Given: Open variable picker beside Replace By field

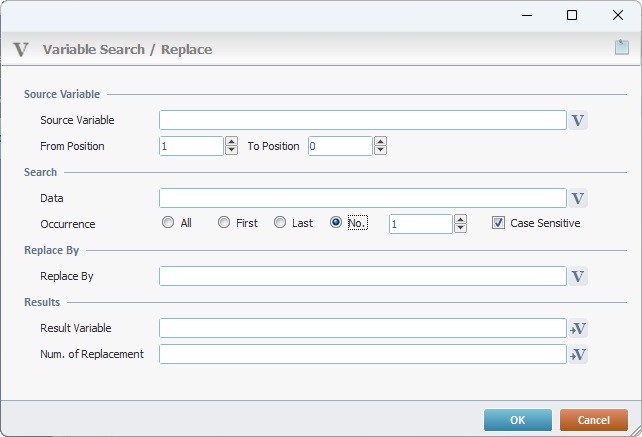Looking at the screenshot, I should coord(578,276).
